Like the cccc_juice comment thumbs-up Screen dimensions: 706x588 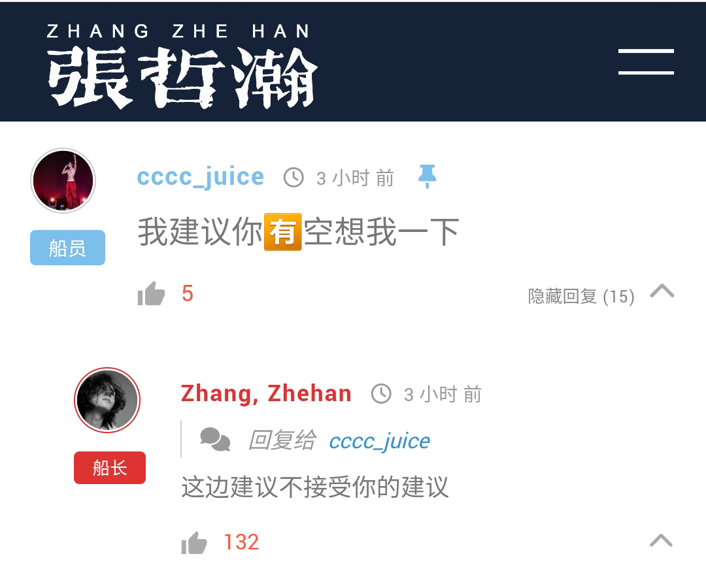point(151,294)
